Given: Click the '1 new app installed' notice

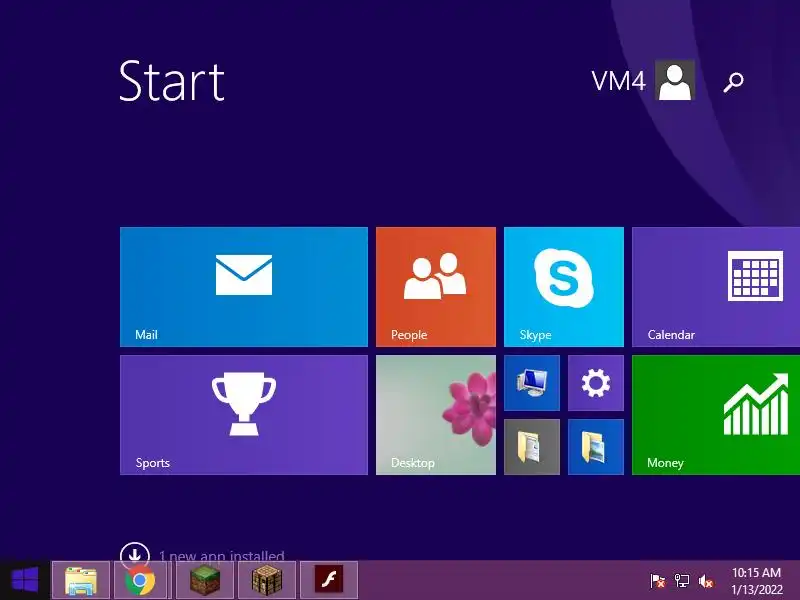Looking at the screenshot, I should [221, 555].
